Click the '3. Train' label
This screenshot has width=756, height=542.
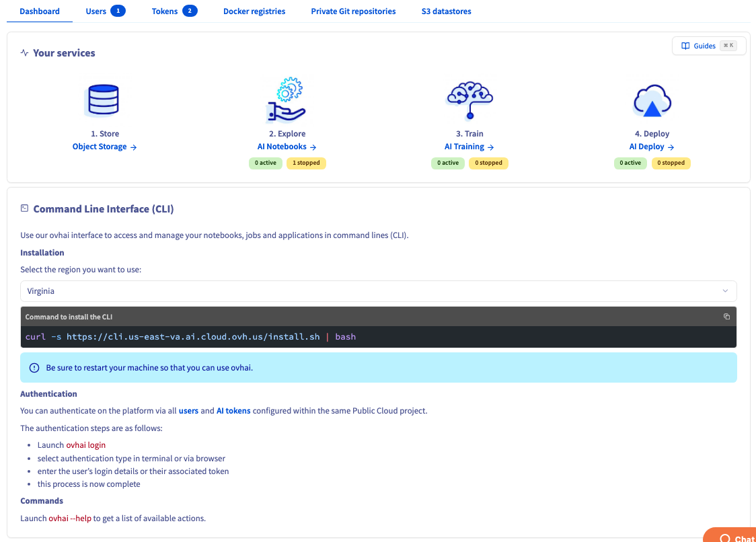point(469,134)
